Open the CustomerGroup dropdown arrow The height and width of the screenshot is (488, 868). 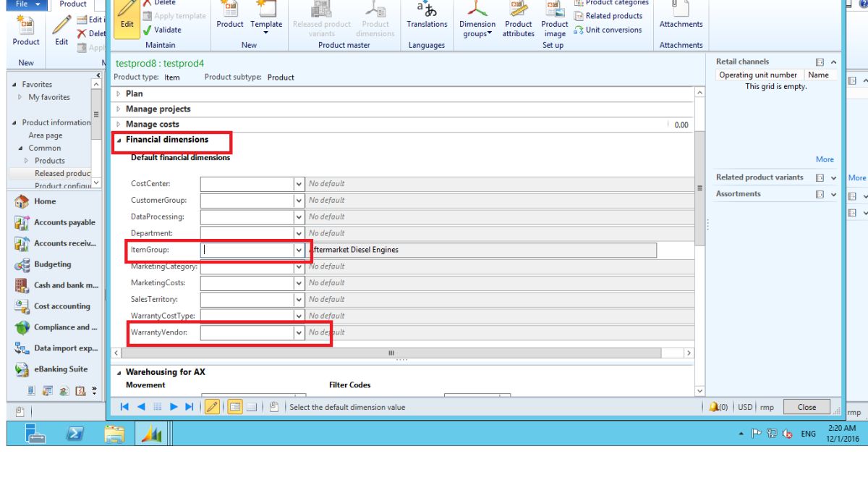pyautogui.click(x=299, y=201)
